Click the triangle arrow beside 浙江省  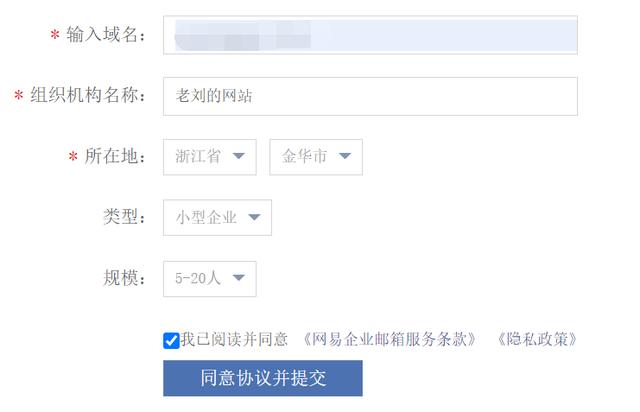[x=238, y=156]
